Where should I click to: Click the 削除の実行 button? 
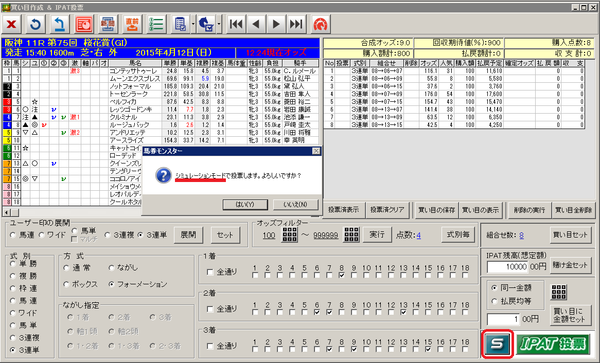529,210
